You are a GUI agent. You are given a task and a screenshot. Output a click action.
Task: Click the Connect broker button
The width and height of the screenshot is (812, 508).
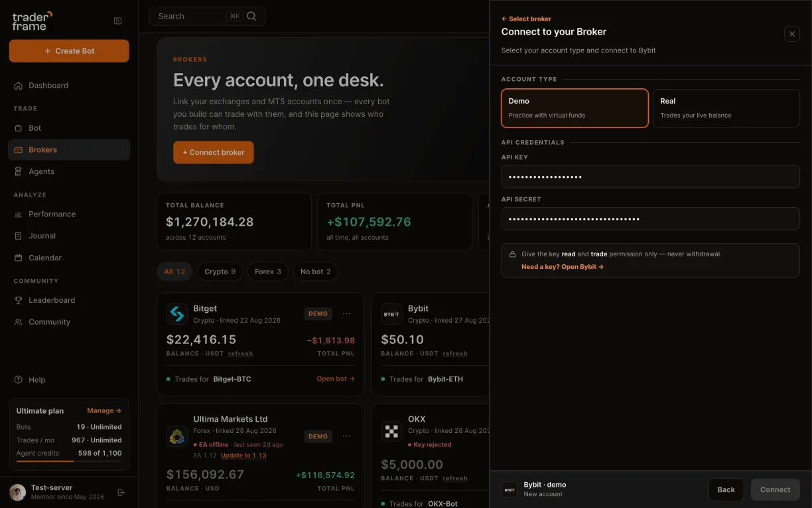214,152
